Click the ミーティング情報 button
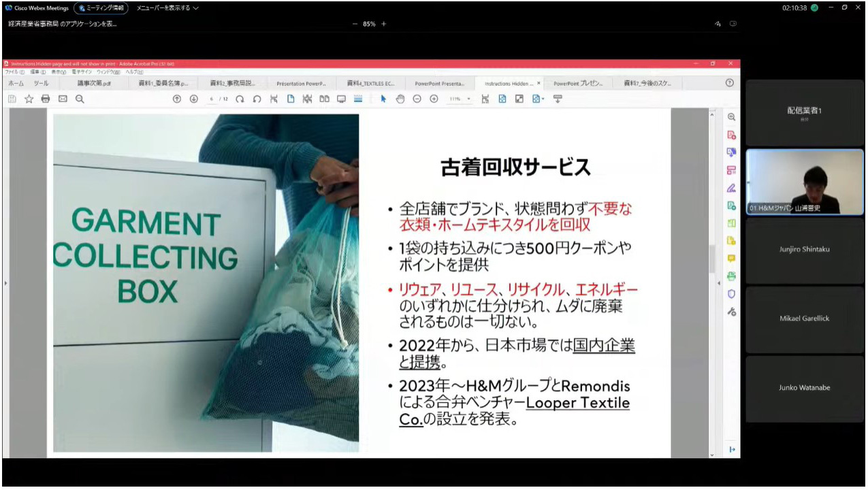868x490 pixels. [101, 8]
